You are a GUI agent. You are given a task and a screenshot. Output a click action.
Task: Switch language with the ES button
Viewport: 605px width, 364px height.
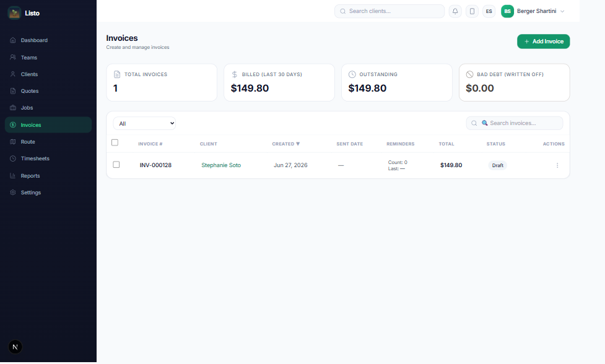(x=489, y=11)
